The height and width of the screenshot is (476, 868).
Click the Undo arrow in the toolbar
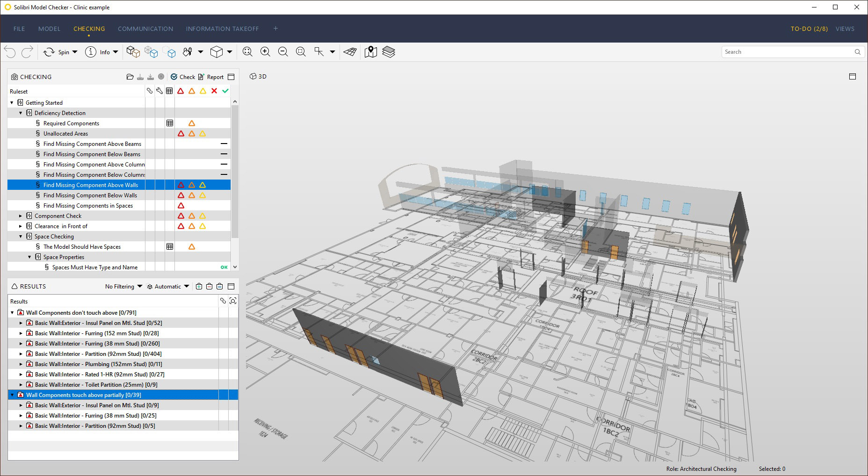(10, 52)
